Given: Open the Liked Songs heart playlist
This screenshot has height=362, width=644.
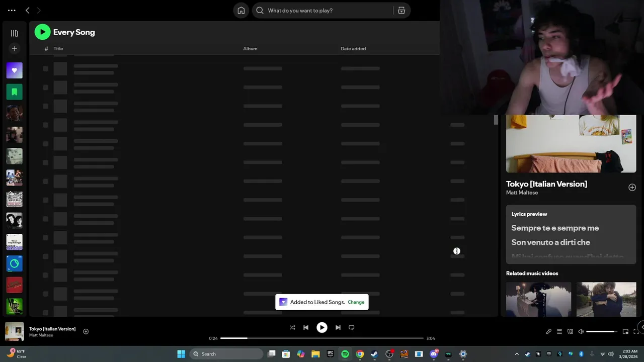Looking at the screenshot, I should 14,70.
